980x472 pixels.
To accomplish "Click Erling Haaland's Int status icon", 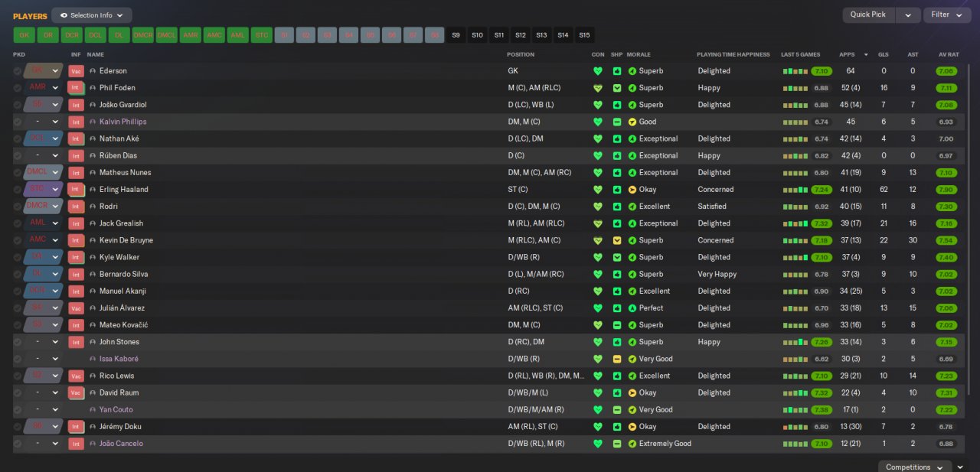I will [x=76, y=190].
